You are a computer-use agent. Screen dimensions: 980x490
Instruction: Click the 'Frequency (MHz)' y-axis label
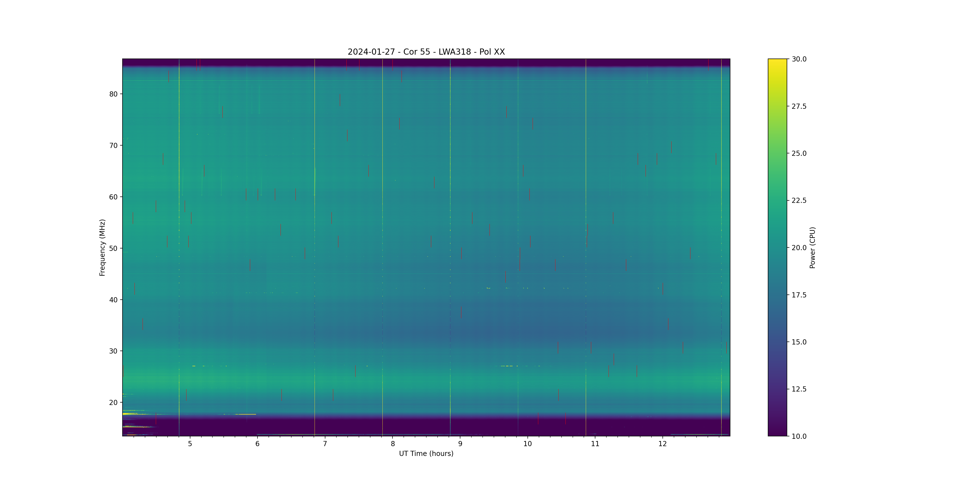[102, 247]
